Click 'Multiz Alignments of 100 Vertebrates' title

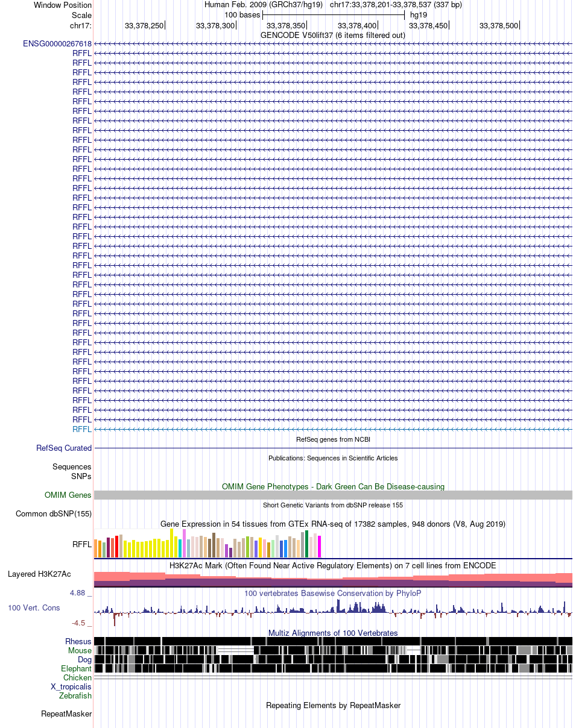click(333, 633)
